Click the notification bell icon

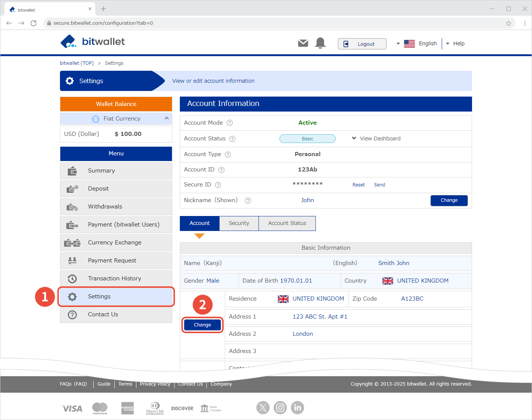pyautogui.click(x=320, y=43)
